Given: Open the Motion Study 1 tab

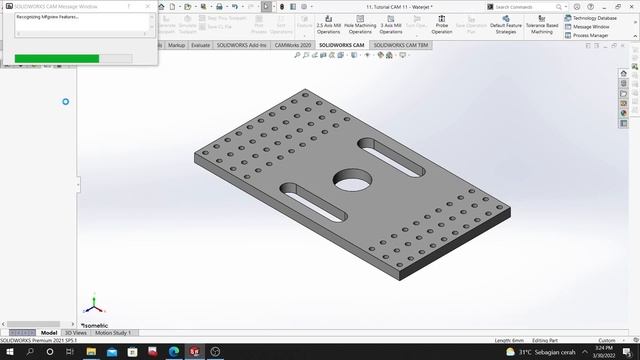Looking at the screenshot, I should point(113,333).
